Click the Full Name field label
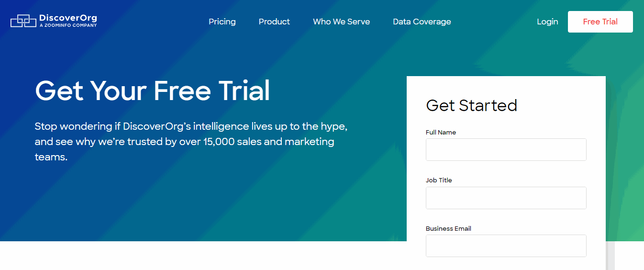Screen dimensions: 644x270 tap(441, 132)
